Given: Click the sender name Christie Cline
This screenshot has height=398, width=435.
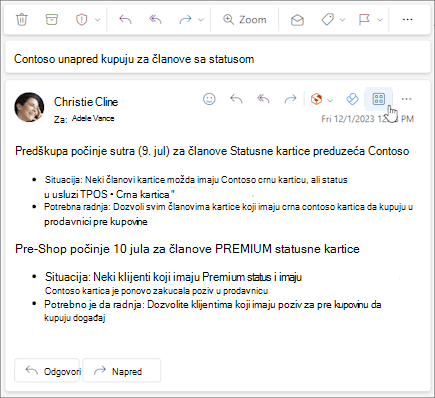Looking at the screenshot, I should click(x=86, y=102).
